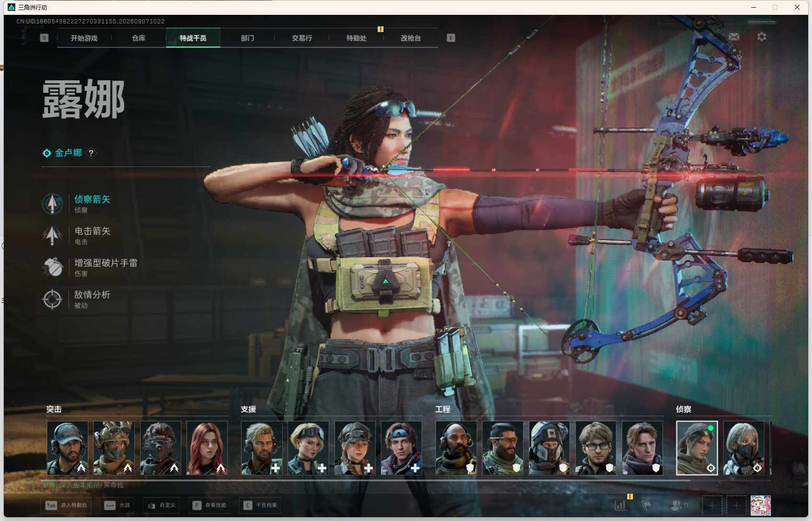Go to the 部门 tab
This screenshot has width=812, height=521.
click(248, 38)
